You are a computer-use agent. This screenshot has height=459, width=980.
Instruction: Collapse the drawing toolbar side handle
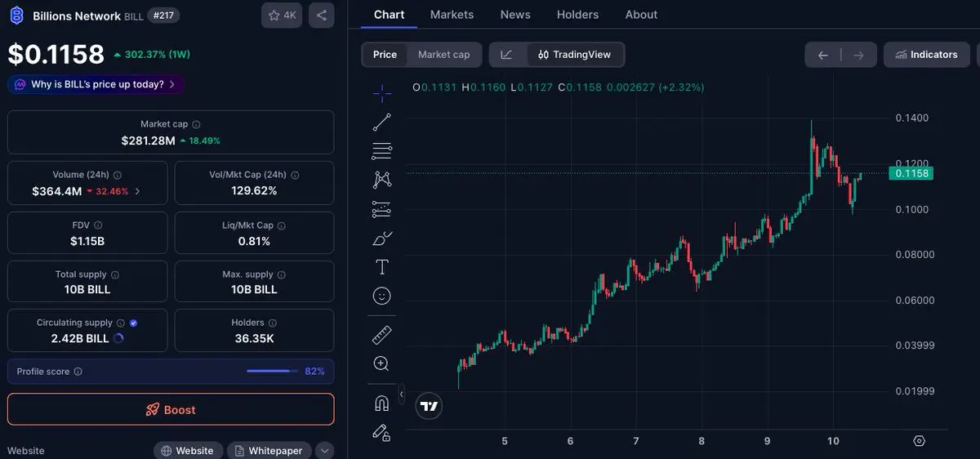tap(401, 394)
